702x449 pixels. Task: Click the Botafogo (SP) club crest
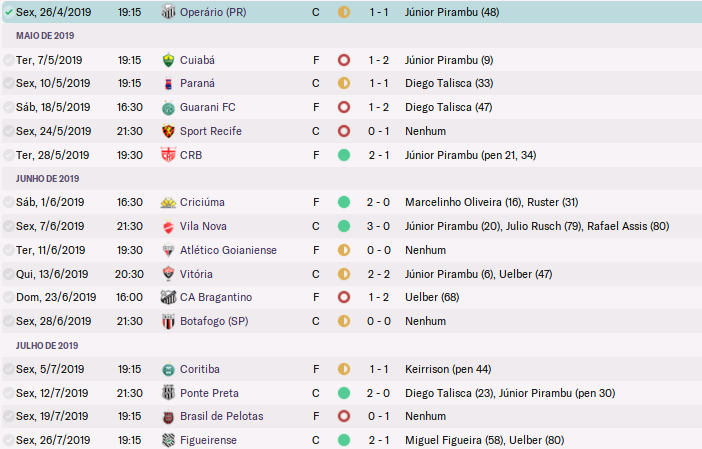click(168, 321)
